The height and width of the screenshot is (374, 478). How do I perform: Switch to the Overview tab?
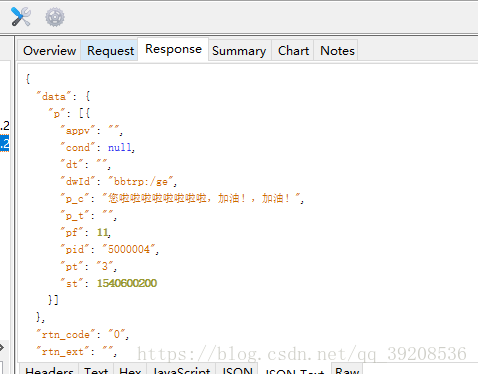pos(49,51)
